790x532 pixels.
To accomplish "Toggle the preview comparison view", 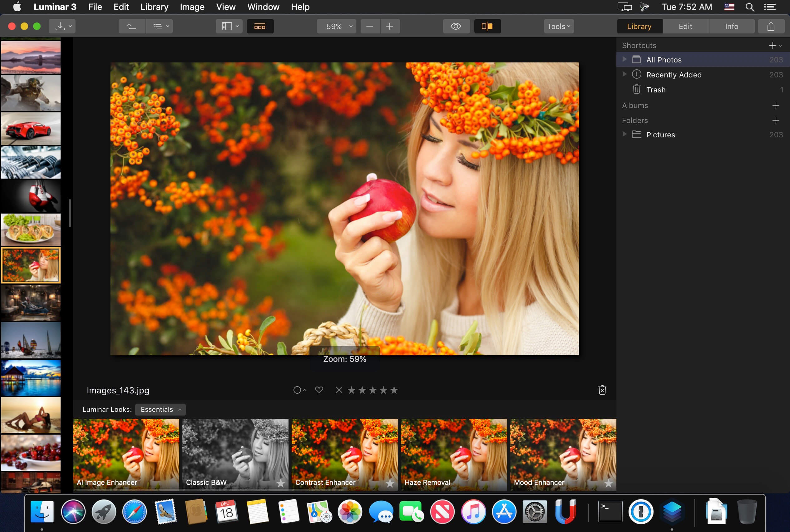I will 487,26.
